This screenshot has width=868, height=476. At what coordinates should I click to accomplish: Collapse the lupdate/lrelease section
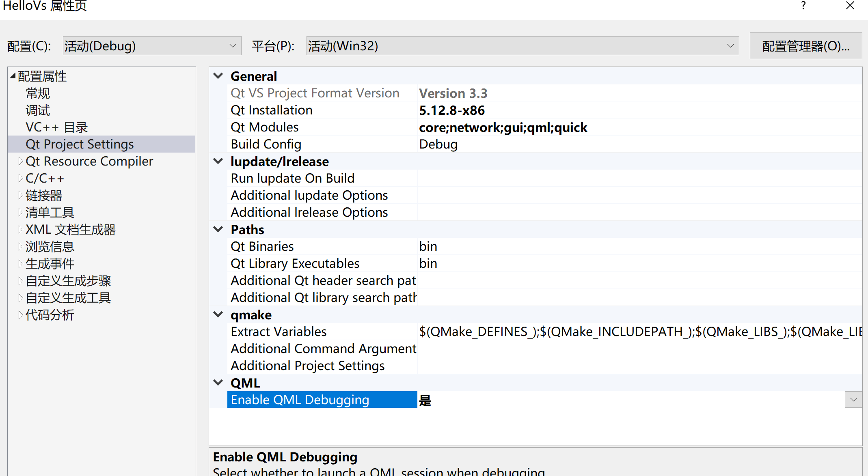pyautogui.click(x=218, y=161)
